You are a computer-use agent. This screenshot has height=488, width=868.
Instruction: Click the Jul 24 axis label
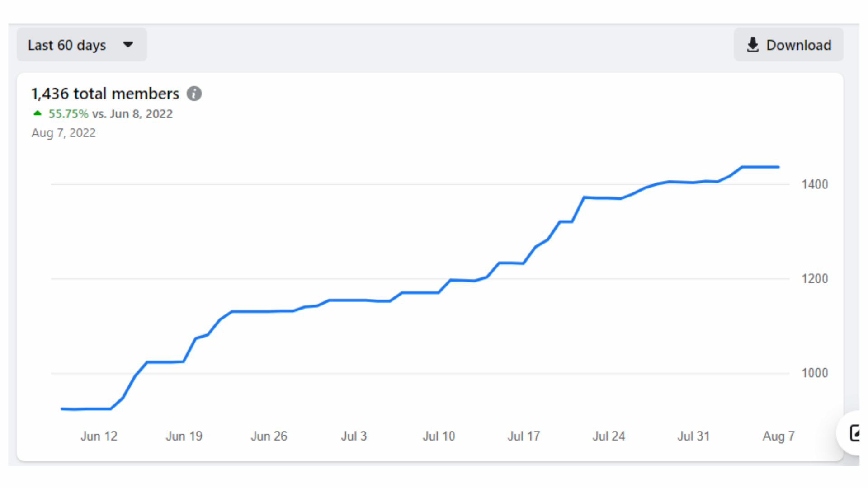609,436
